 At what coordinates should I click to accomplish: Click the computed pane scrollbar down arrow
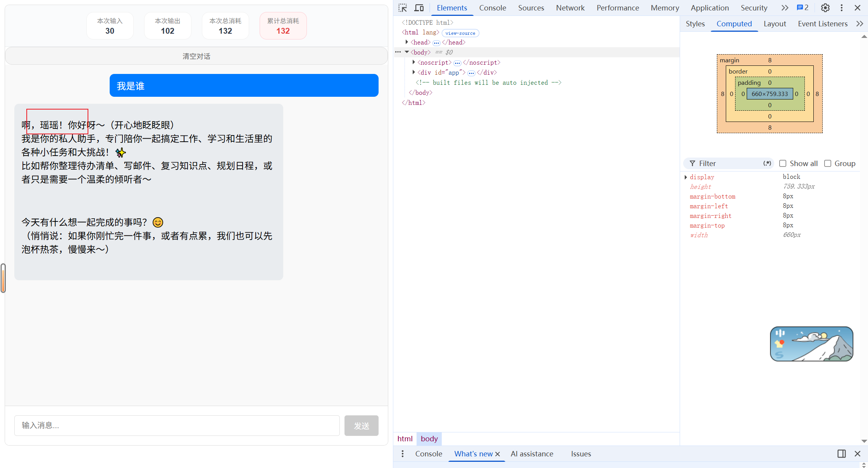[x=864, y=441]
